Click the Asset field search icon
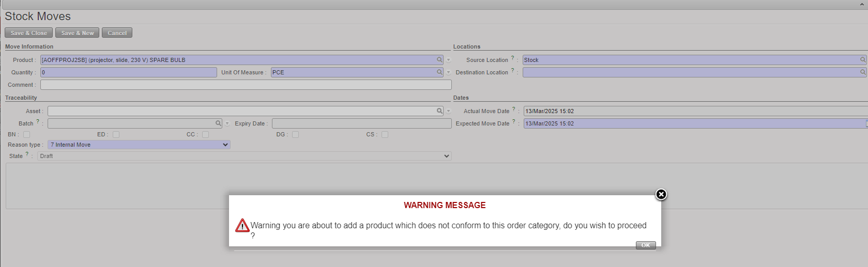The height and width of the screenshot is (267, 868). click(x=439, y=111)
